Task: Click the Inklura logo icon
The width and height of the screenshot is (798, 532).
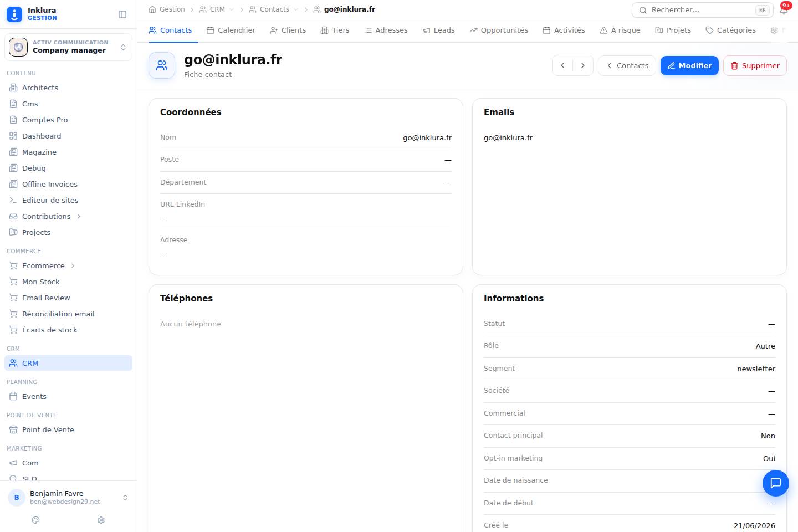Action: tap(14, 14)
